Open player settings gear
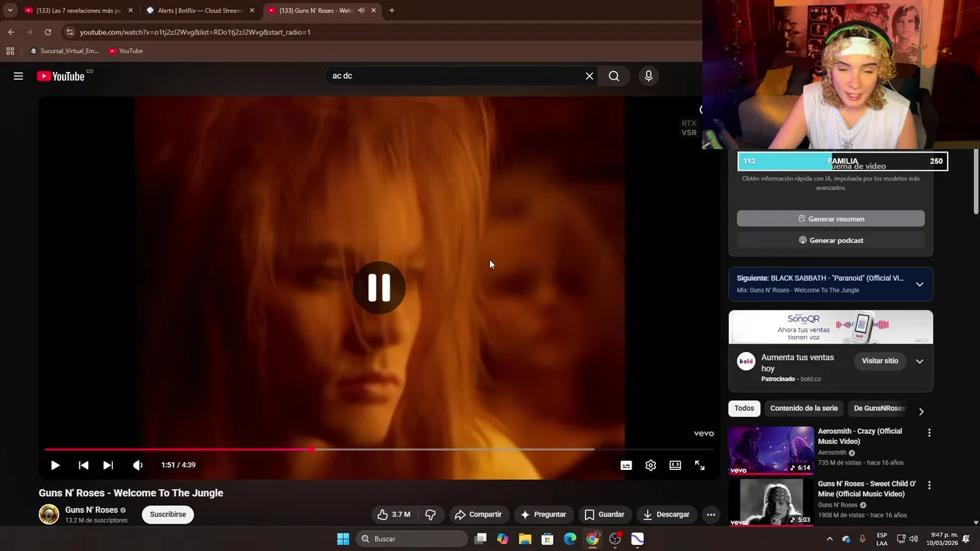The image size is (980, 551). point(651,465)
